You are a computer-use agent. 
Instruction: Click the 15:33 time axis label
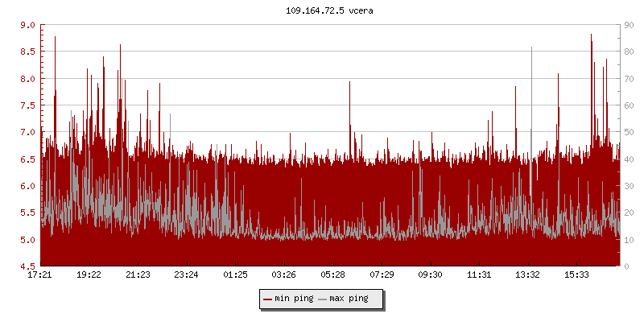pyautogui.click(x=576, y=275)
